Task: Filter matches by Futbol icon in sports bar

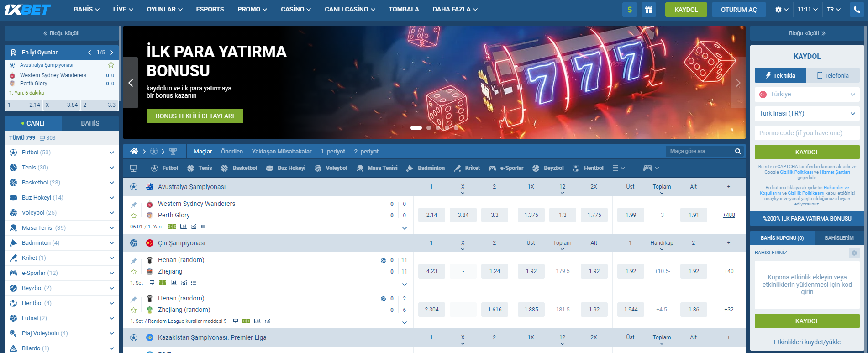Action: [x=164, y=168]
